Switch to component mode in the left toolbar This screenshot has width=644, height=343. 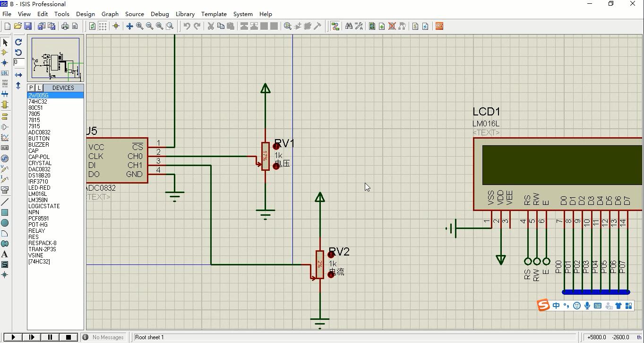(x=5, y=53)
